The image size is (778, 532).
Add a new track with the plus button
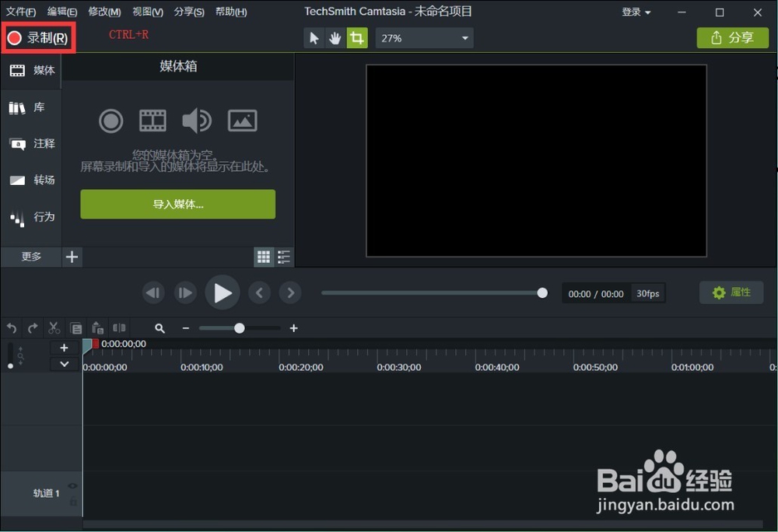[64, 348]
